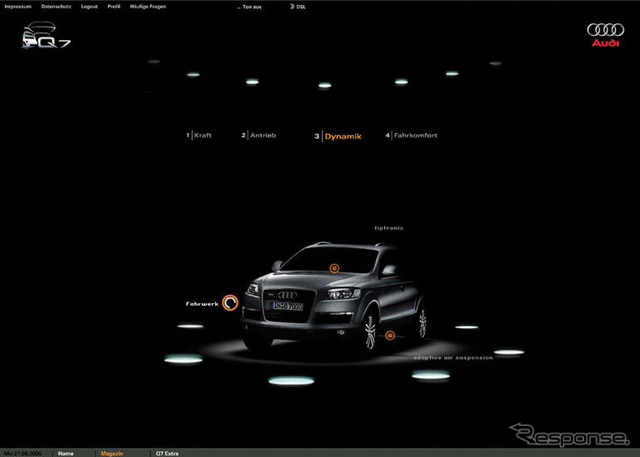
Task: Open the Profil page
Action: tap(115, 7)
